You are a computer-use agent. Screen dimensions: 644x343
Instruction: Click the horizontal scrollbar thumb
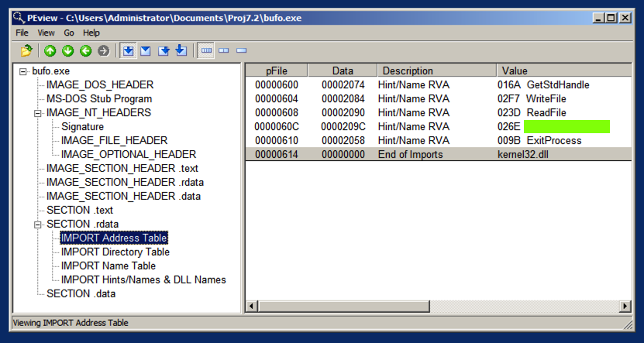tap(344, 306)
